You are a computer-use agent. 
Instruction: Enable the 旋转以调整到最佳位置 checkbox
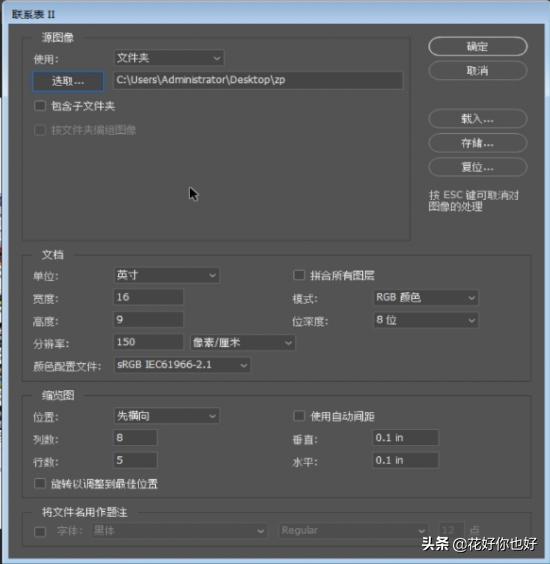click(40, 483)
